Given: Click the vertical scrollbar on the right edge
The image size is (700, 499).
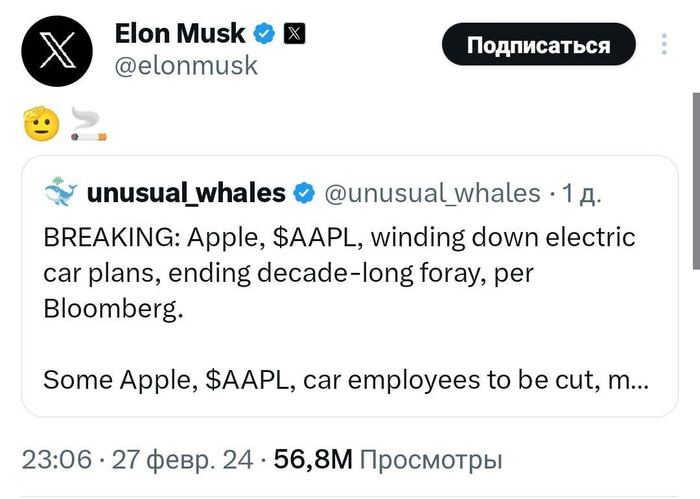Looking at the screenshot, I should 695,180.
